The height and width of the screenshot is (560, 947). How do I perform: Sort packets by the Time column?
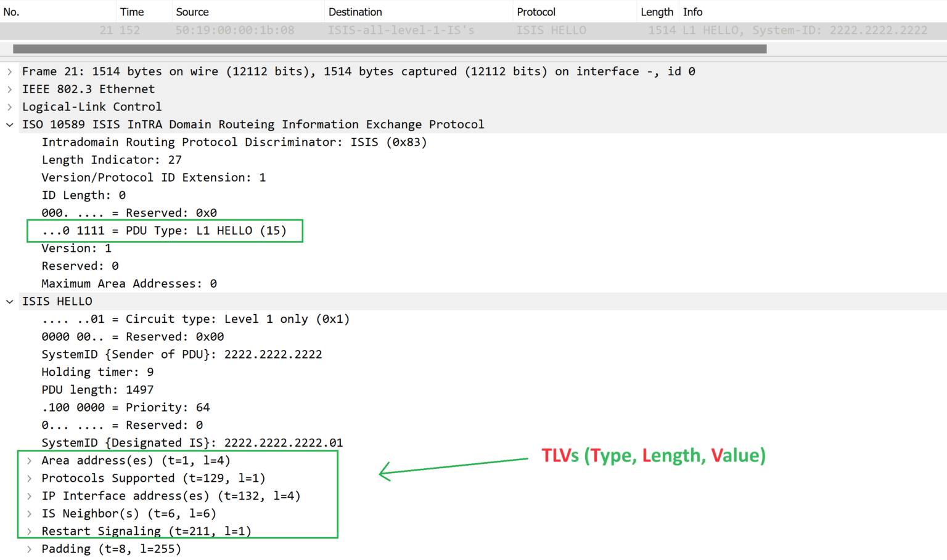[132, 11]
